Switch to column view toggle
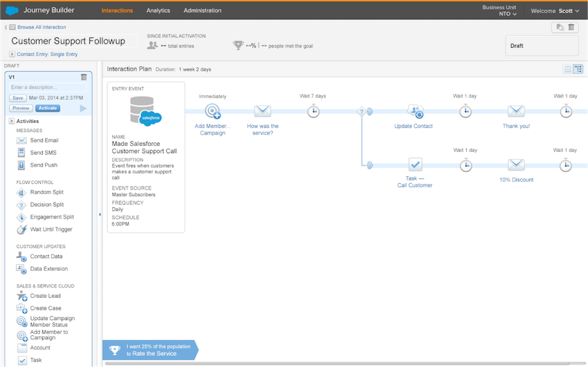Viewport: 588px width, 367px height. (x=568, y=69)
